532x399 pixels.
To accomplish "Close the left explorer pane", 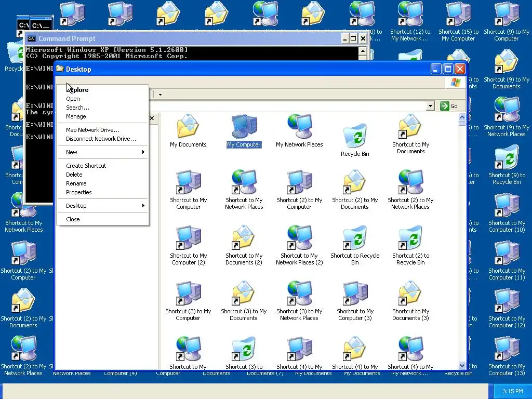I will click(x=152, y=118).
